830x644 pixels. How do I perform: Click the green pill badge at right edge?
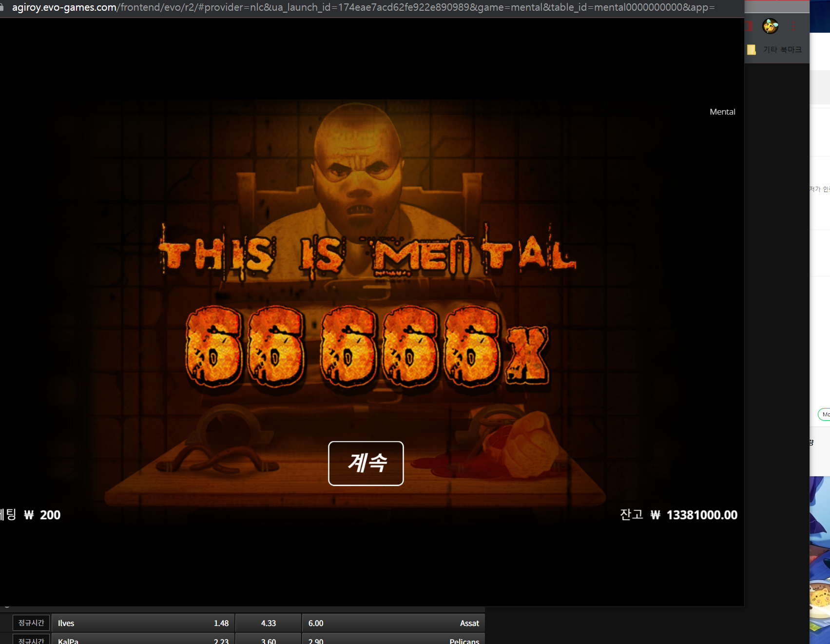pos(824,414)
